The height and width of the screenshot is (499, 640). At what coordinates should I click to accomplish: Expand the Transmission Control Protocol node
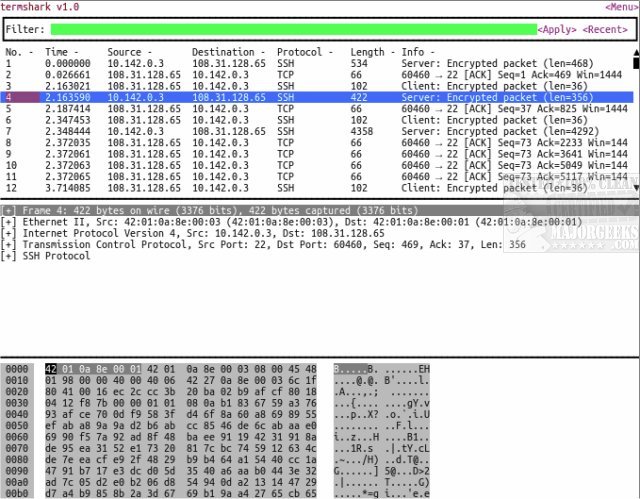point(9,245)
